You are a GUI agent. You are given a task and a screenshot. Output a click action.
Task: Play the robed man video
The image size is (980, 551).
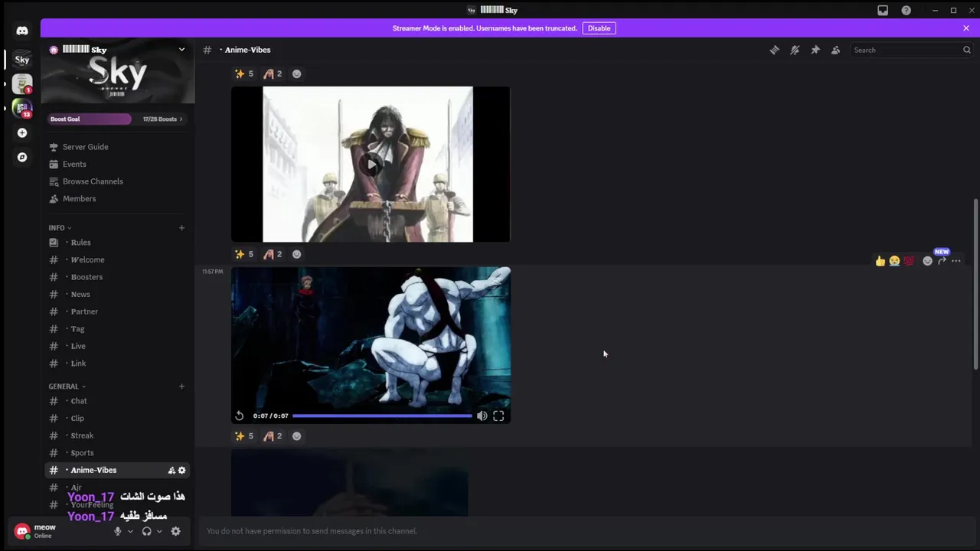pos(371,164)
